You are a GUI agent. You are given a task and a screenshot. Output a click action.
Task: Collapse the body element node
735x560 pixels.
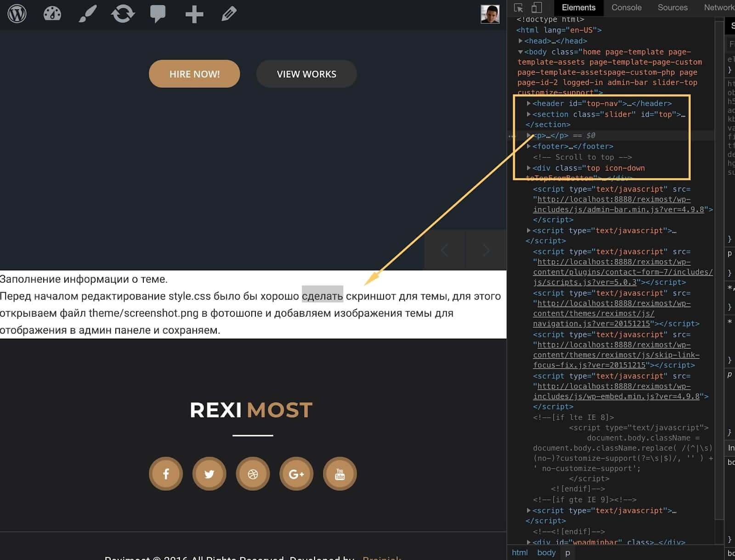point(520,52)
